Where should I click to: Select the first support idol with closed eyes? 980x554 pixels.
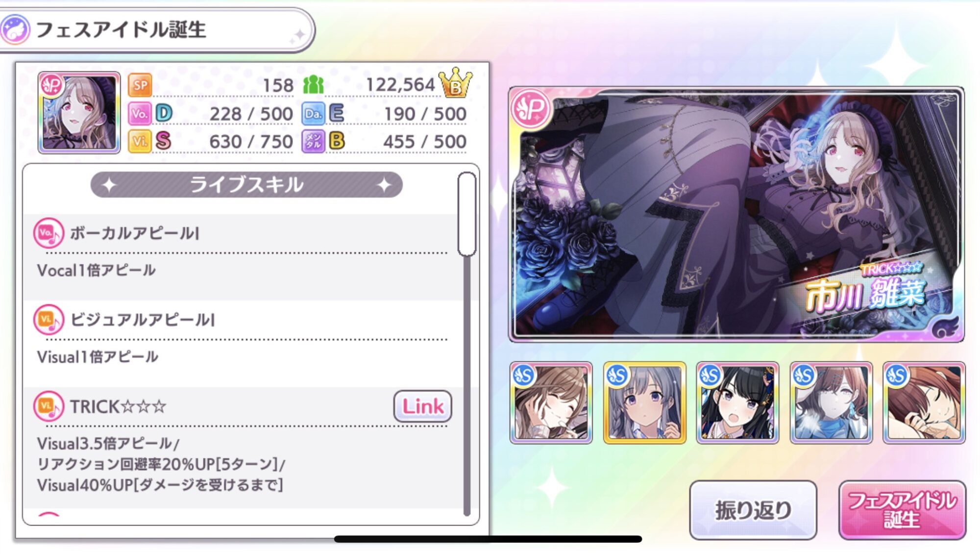[551, 403]
